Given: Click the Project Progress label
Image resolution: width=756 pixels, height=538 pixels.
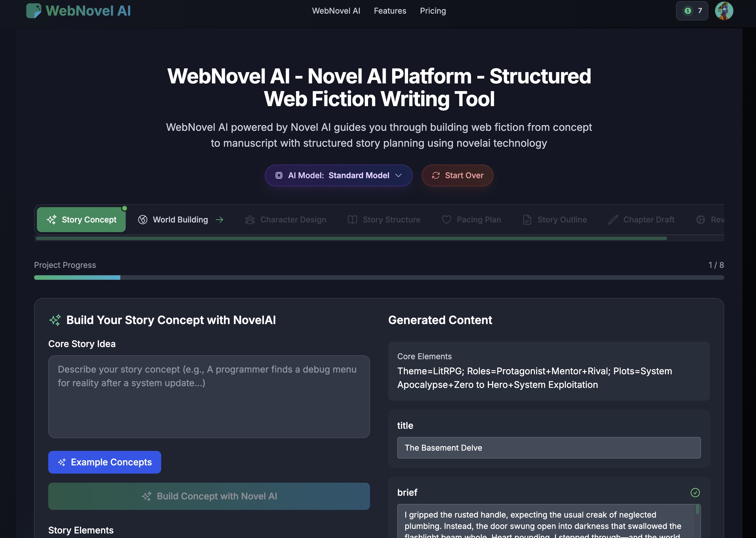Looking at the screenshot, I should [65, 265].
